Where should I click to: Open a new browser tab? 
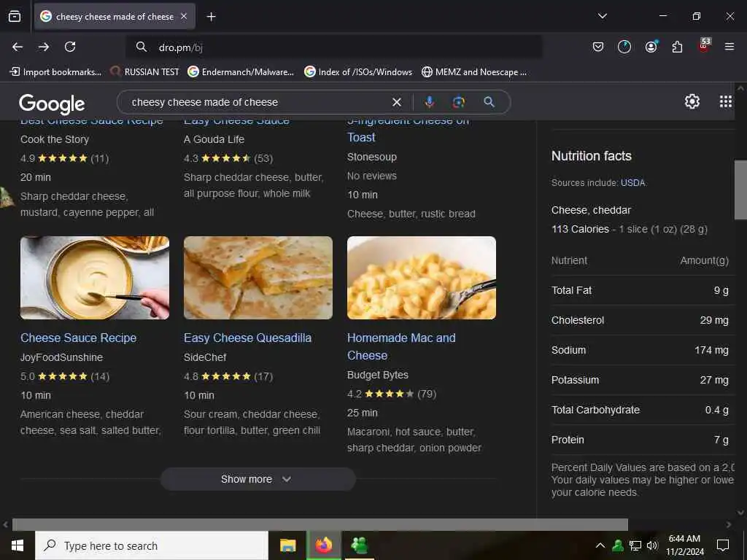(x=211, y=17)
